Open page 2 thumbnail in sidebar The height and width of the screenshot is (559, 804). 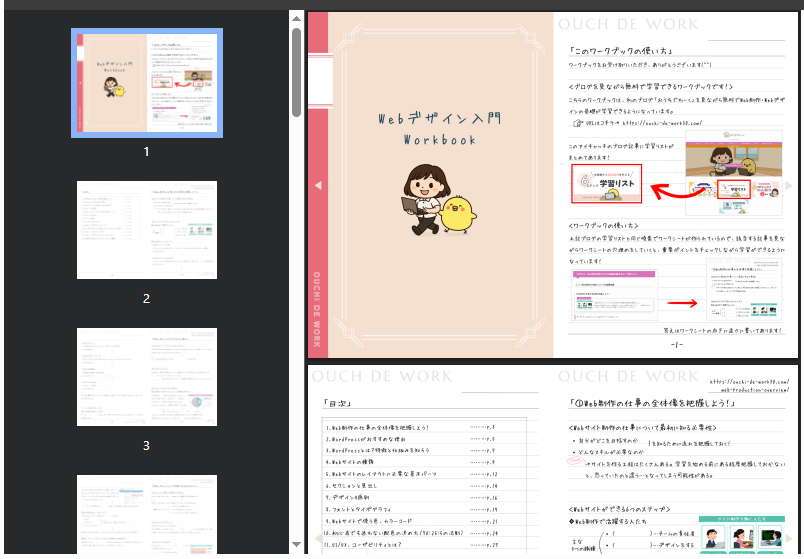147,230
